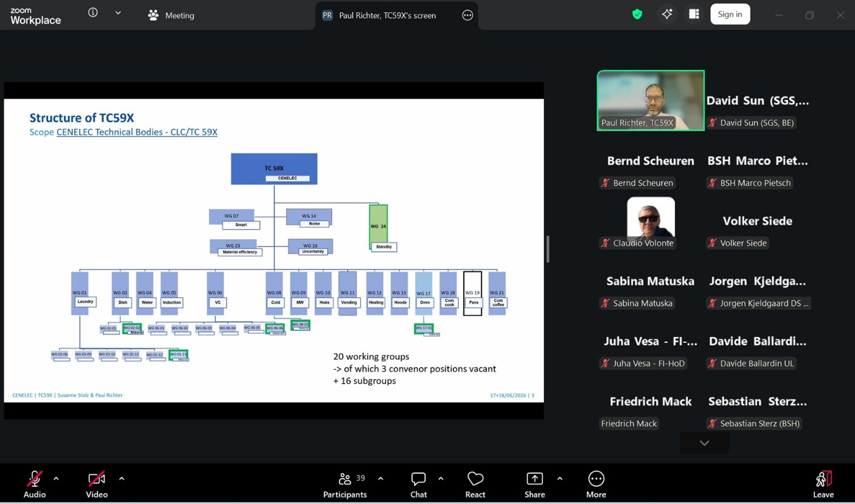
Task: Show more participants with down chevron
Action: 704,443
